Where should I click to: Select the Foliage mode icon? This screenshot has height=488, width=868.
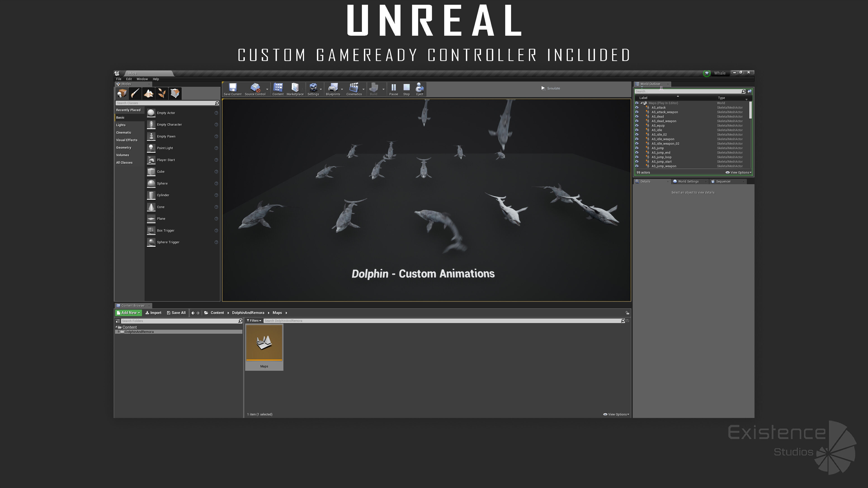162,93
